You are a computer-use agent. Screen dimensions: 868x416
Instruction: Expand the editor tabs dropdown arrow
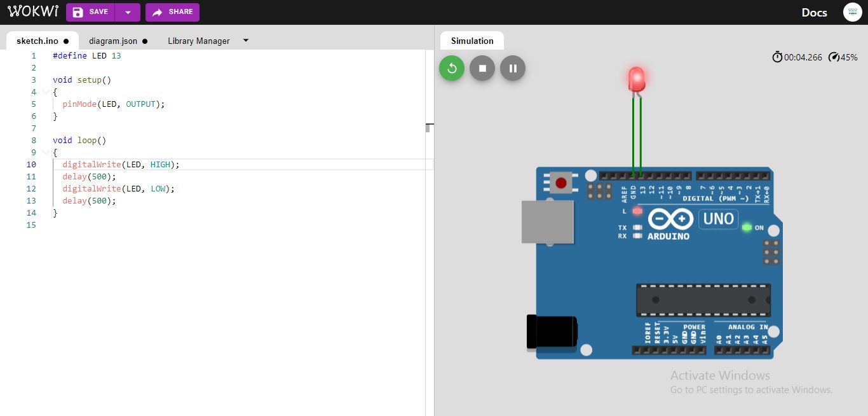pos(246,41)
